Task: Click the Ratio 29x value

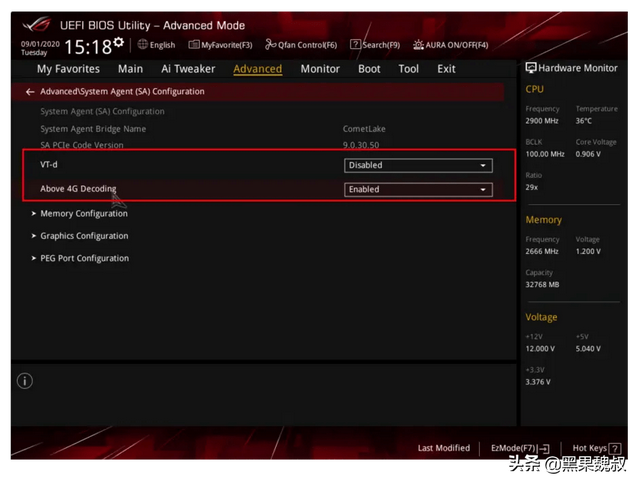Action: tap(531, 187)
